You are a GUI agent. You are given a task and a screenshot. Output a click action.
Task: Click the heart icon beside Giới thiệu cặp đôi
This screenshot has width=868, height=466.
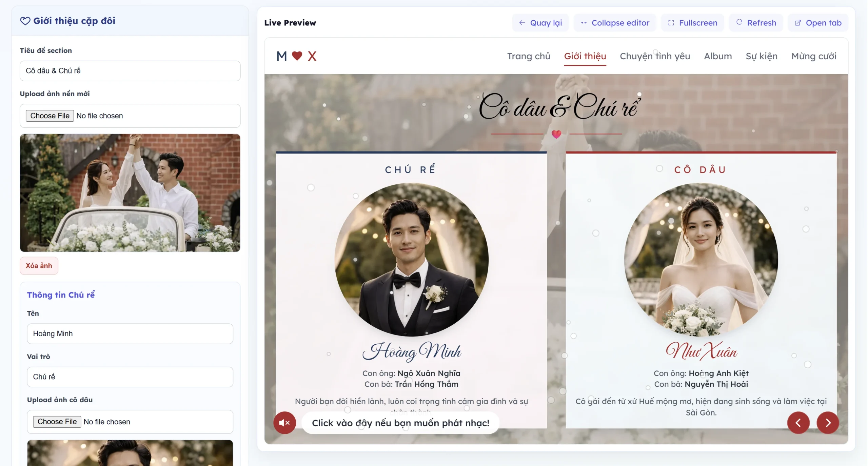(x=25, y=21)
